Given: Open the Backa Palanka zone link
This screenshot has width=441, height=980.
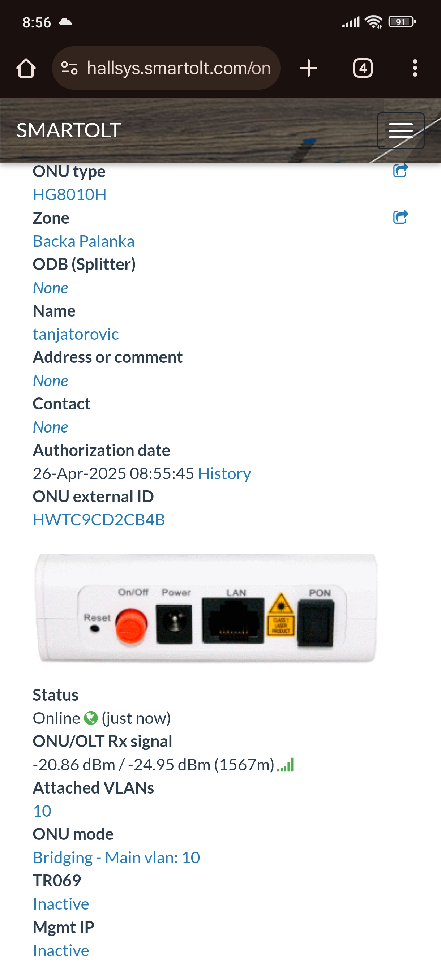Looking at the screenshot, I should pos(84,241).
